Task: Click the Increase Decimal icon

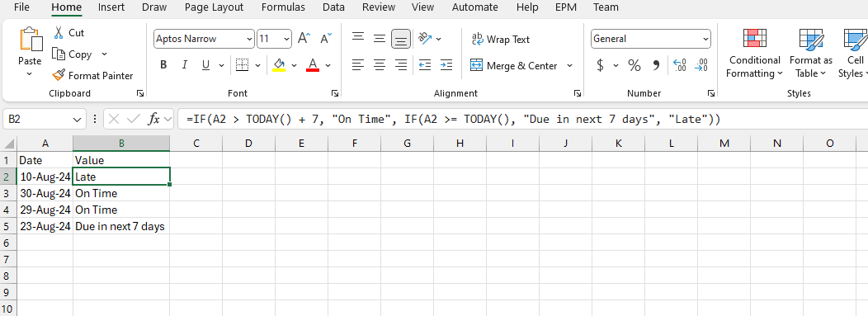Action: tap(680, 65)
